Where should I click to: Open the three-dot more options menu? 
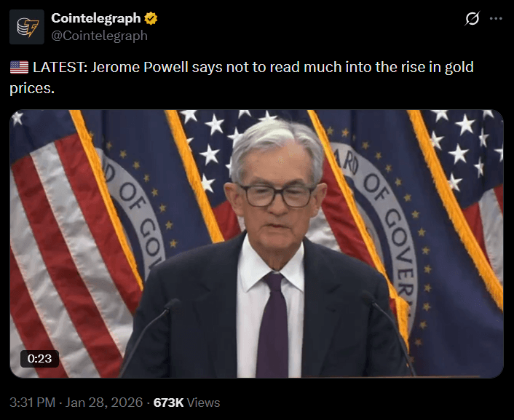pyautogui.click(x=496, y=19)
